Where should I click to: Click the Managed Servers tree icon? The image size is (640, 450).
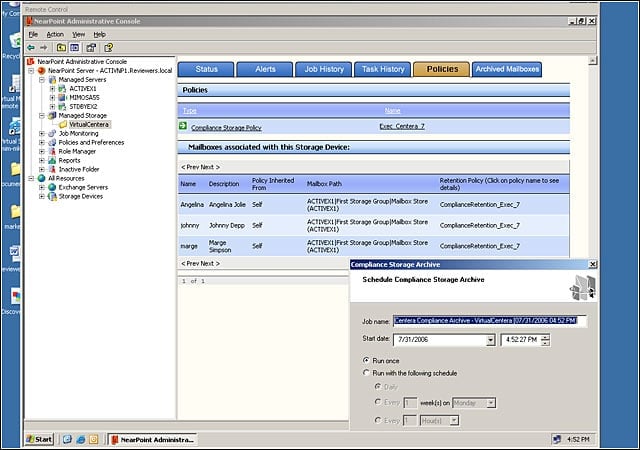pyautogui.click(x=52, y=80)
